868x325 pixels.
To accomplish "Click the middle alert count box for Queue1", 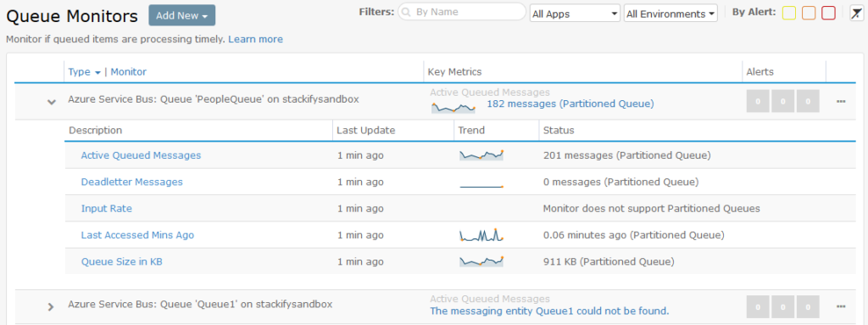I will point(782,306).
